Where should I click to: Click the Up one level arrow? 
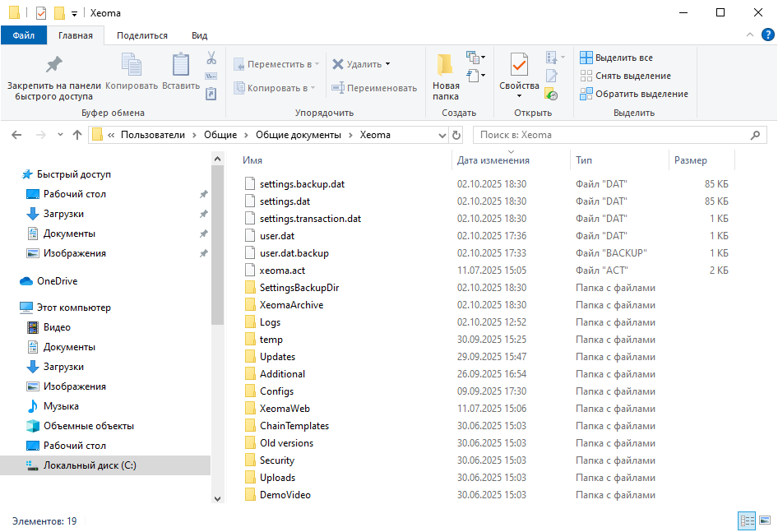click(77, 135)
